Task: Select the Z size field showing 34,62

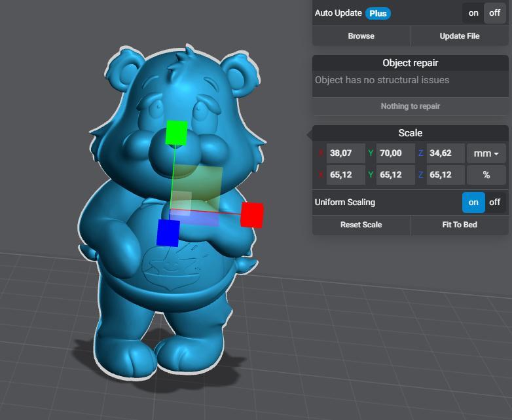Action: 445,153
